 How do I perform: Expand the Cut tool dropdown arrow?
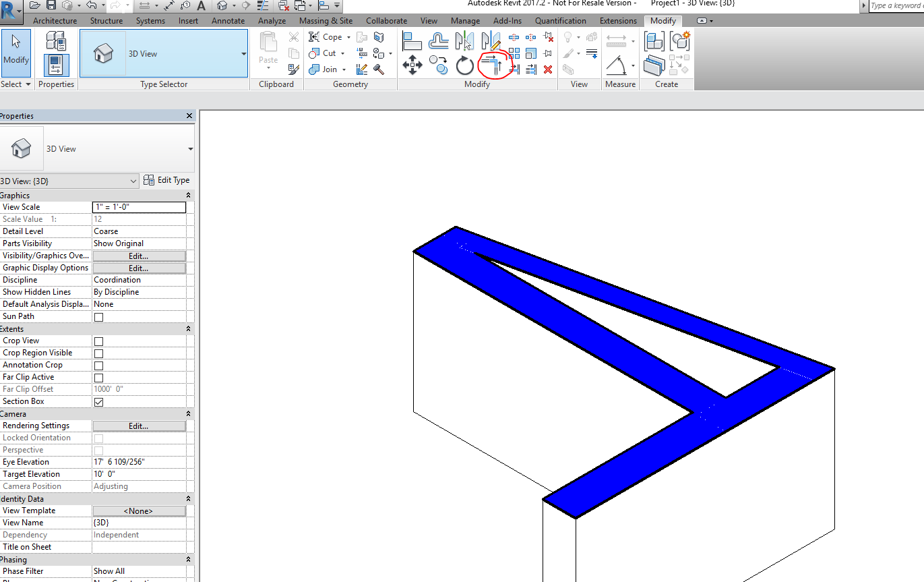point(342,53)
